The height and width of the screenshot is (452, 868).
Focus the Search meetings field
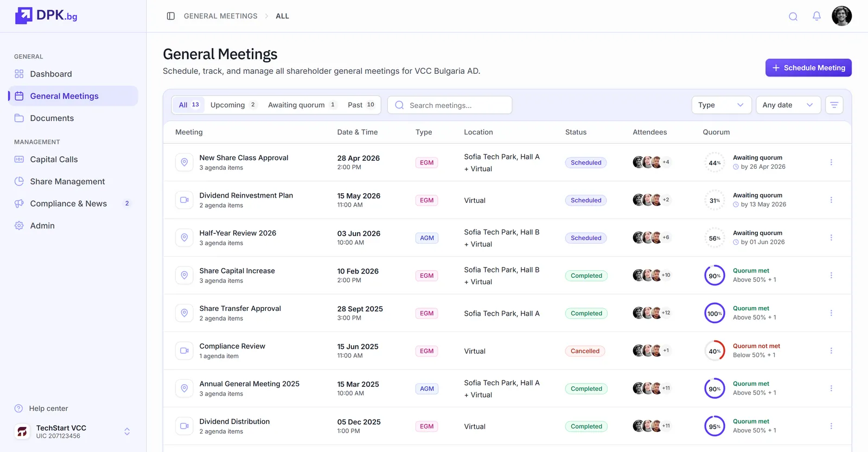point(450,105)
